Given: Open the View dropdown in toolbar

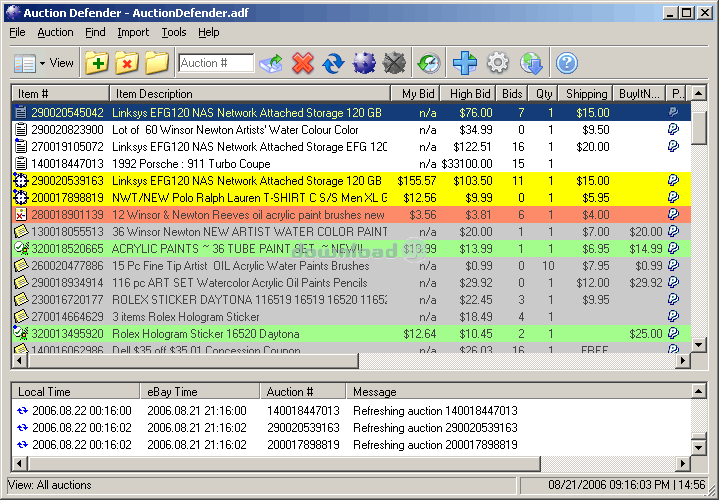Looking at the screenshot, I should click(x=44, y=64).
